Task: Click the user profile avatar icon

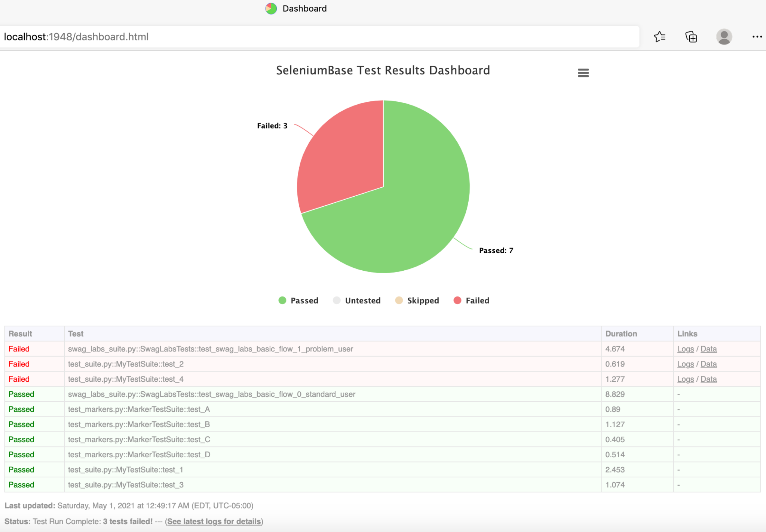Action: tap(724, 37)
